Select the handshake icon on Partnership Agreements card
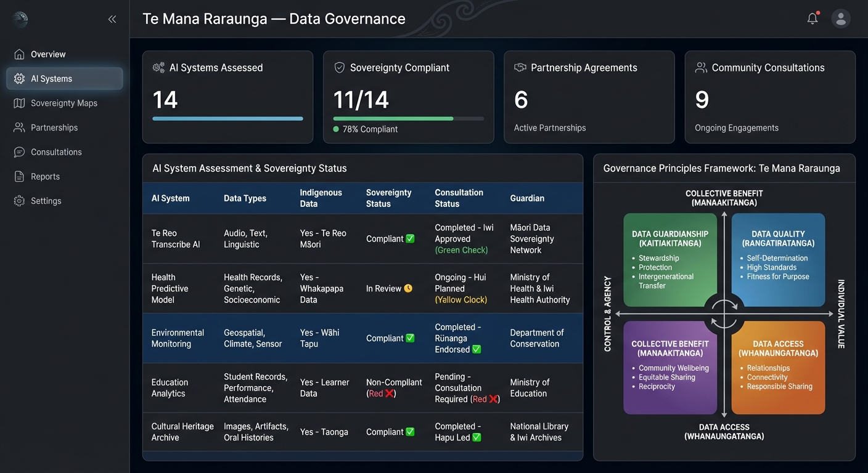The height and width of the screenshot is (473, 868). click(x=520, y=67)
